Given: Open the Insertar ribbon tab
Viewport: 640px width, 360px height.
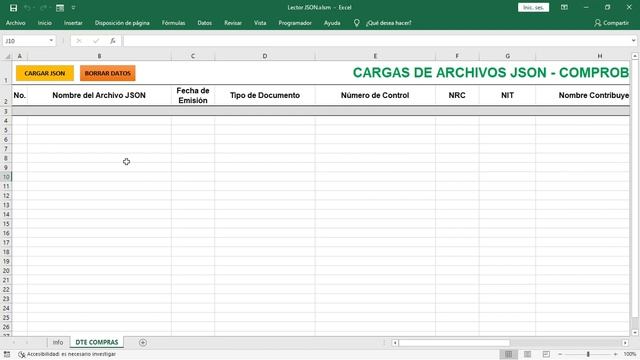Looking at the screenshot, I should [73, 23].
